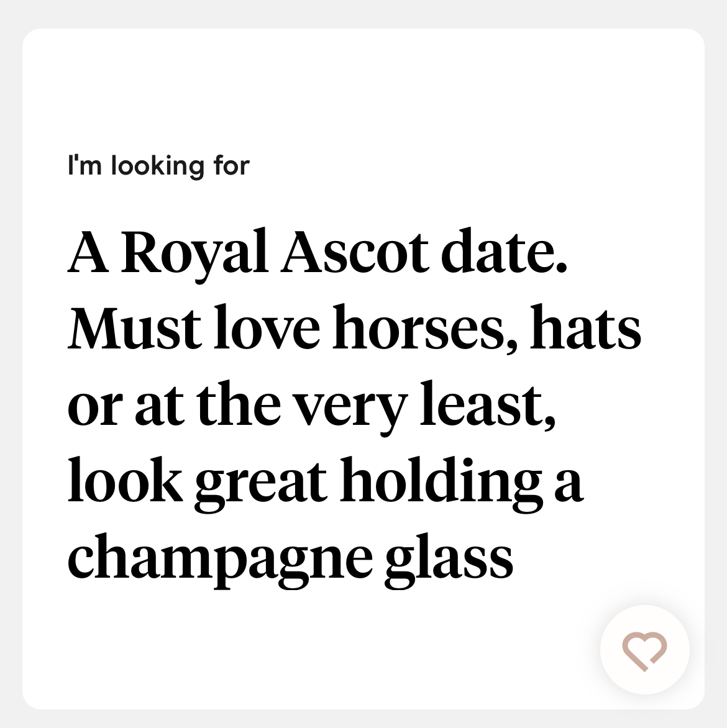Screen dimensions: 727x728
Task: Click the "A Royal Ascot date." line
Action: pos(318,255)
